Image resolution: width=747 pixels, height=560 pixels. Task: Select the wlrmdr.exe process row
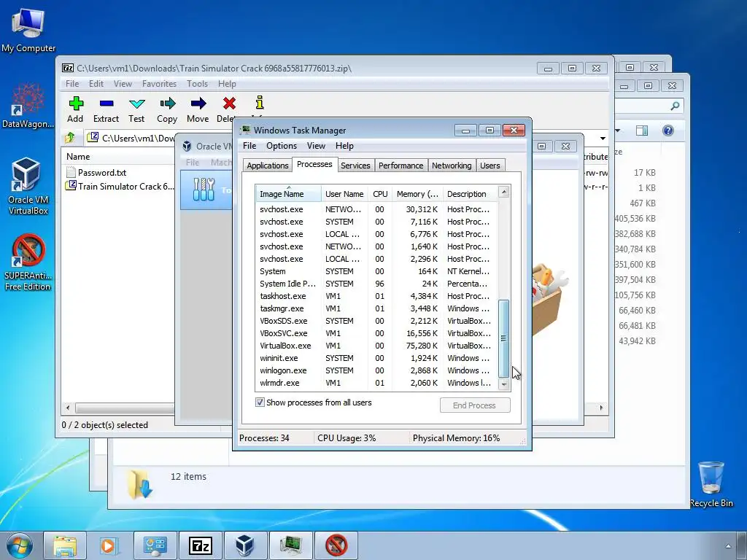376,383
